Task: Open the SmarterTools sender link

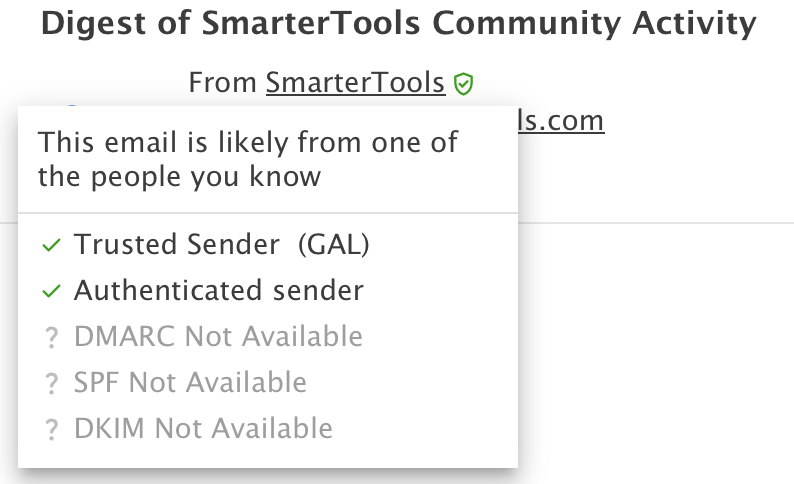Action: coord(355,83)
